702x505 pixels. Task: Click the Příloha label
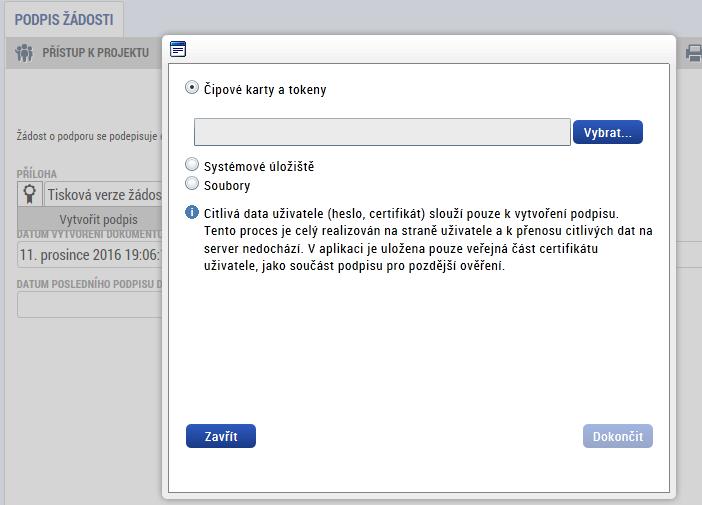(x=37, y=174)
